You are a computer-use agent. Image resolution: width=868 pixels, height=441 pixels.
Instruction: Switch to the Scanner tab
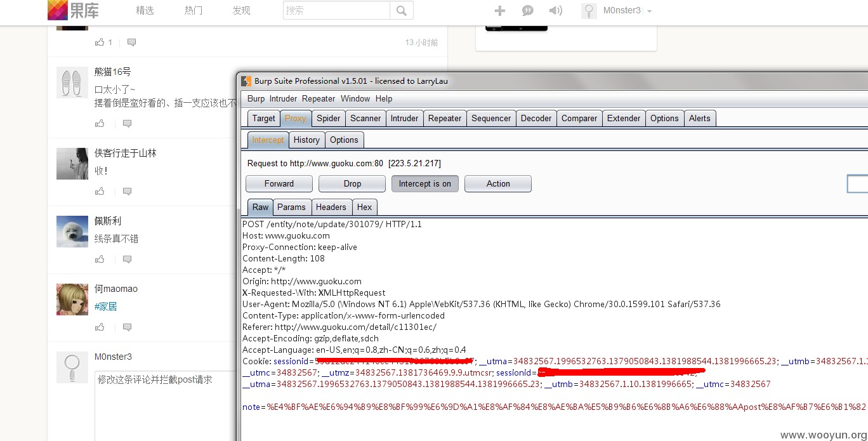365,118
